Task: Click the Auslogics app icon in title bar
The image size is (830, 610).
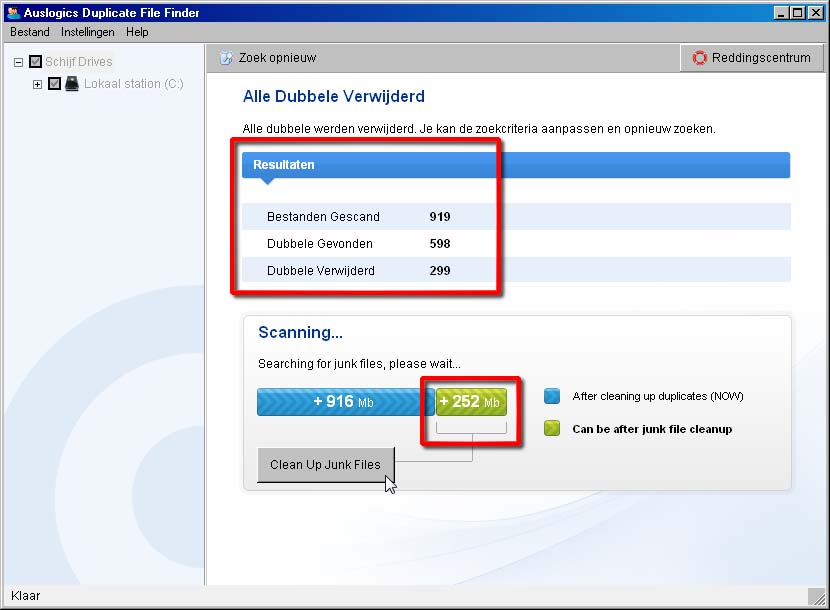Action: pos(13,12)
